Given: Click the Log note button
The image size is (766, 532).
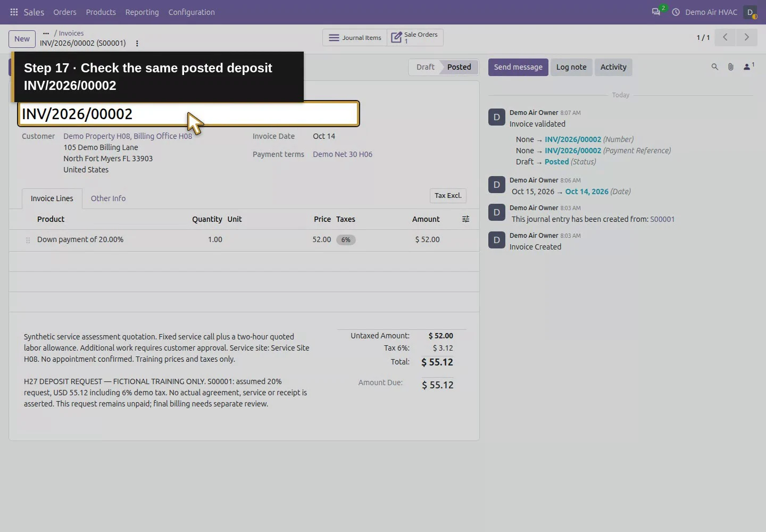Looking at the screenshot, I should (x=571, y=67).
